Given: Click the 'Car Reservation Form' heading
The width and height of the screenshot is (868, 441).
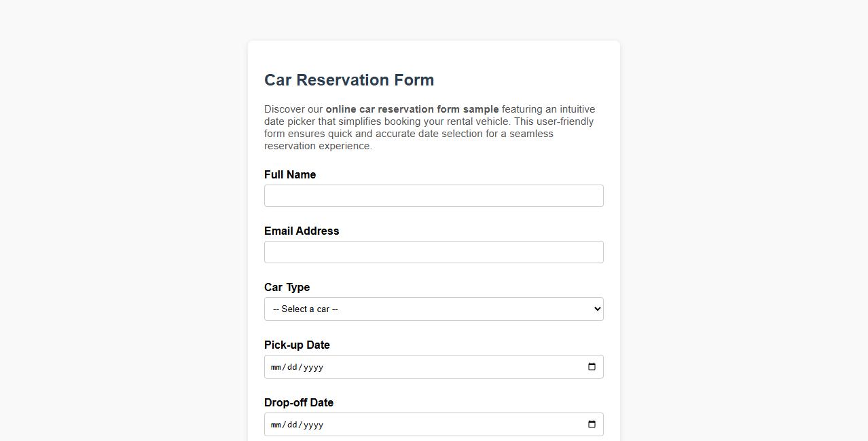Looking at the screenshot, I should (x=348, y=80).
